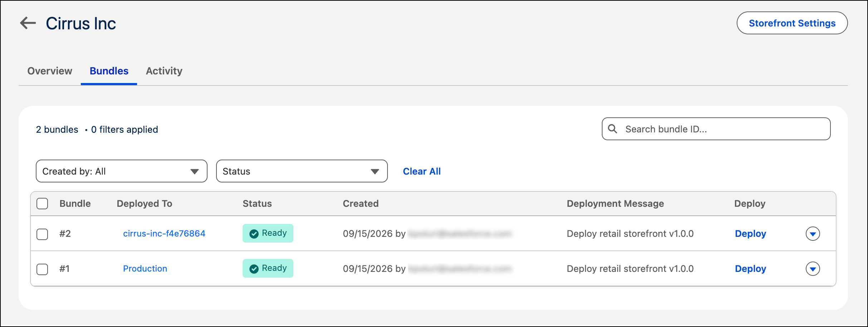
Task: Open the Production environment link
Action: (145, 269)
